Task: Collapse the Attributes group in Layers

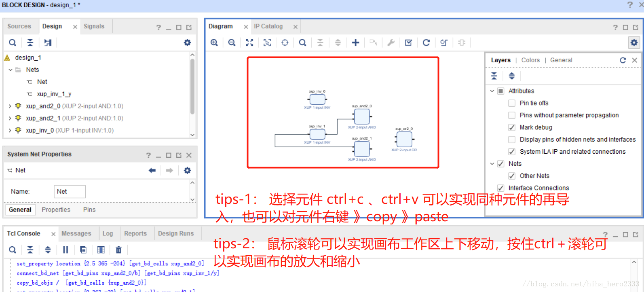Action: 492,91
